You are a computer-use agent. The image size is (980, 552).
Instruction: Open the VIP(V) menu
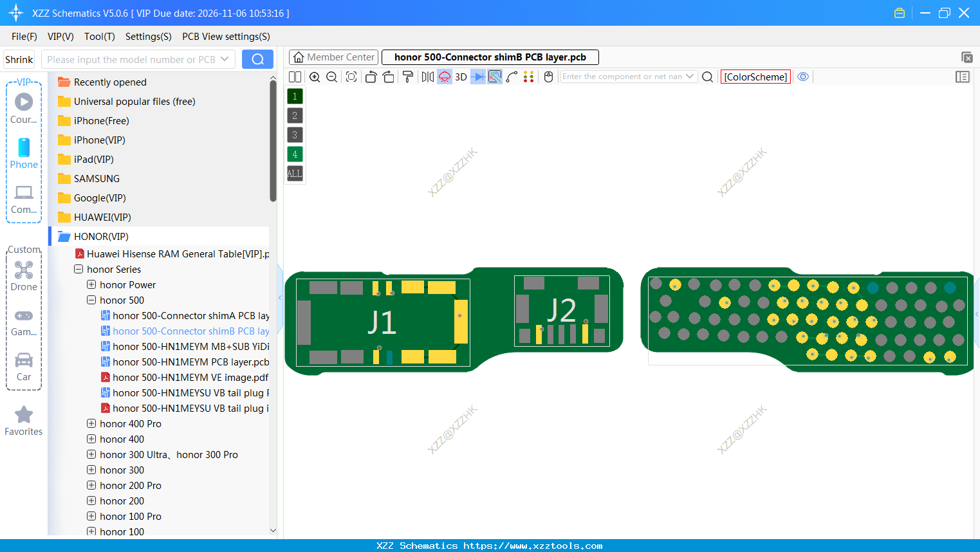coord(60,37)
